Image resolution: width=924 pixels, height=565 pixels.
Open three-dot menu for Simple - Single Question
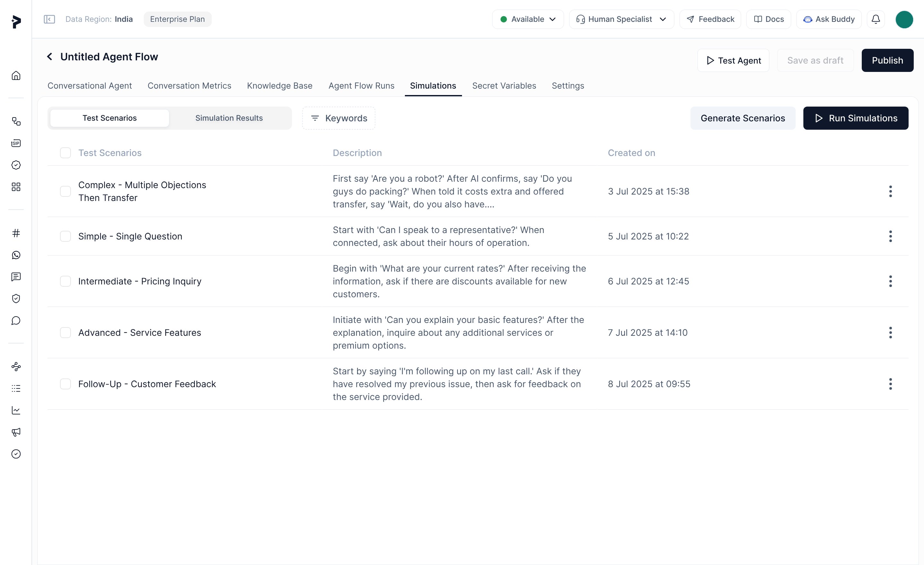tap(890, 236)
